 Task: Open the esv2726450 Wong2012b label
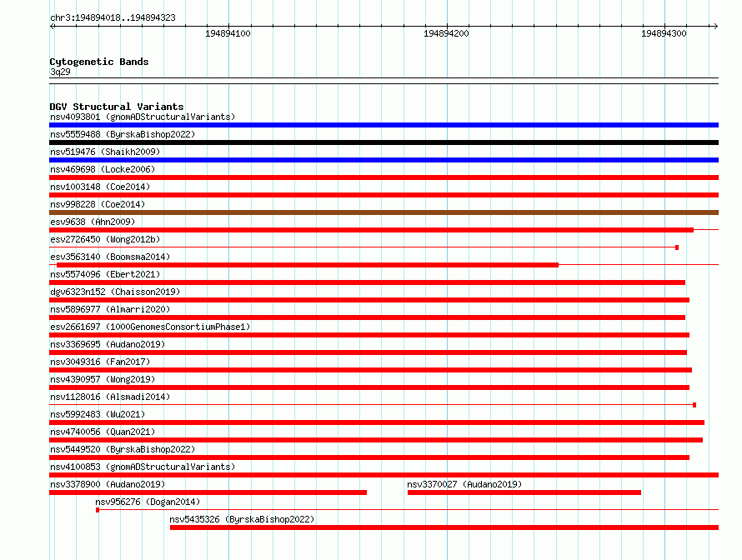pyautogui.click(x=105, y=239)
